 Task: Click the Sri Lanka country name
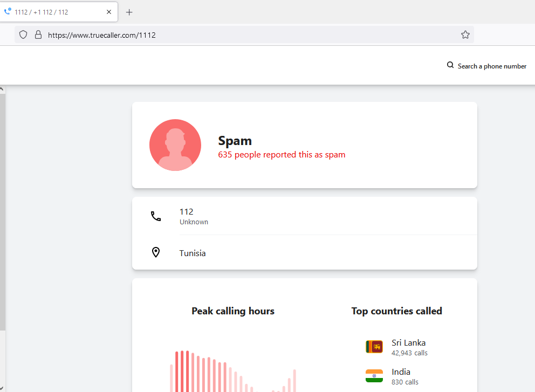(x=408, y=343)
